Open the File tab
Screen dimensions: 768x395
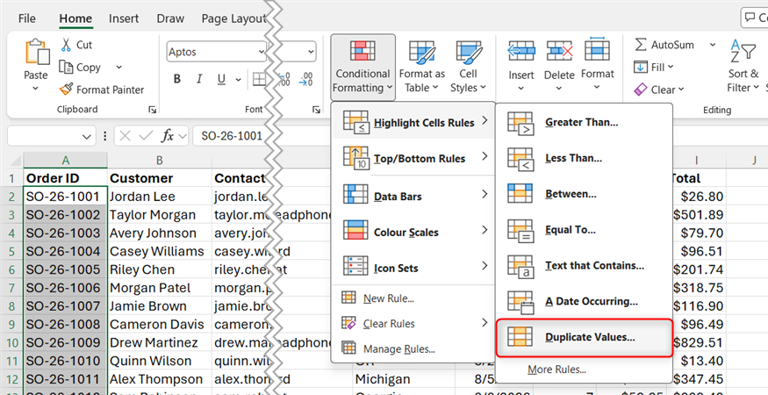[x=26, y=19]
